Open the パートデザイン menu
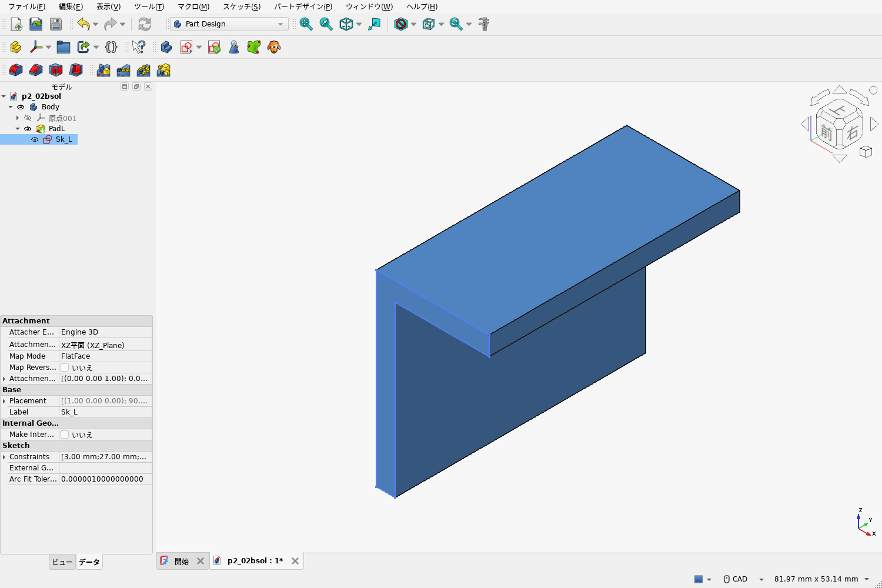 [x=303, y=6]
